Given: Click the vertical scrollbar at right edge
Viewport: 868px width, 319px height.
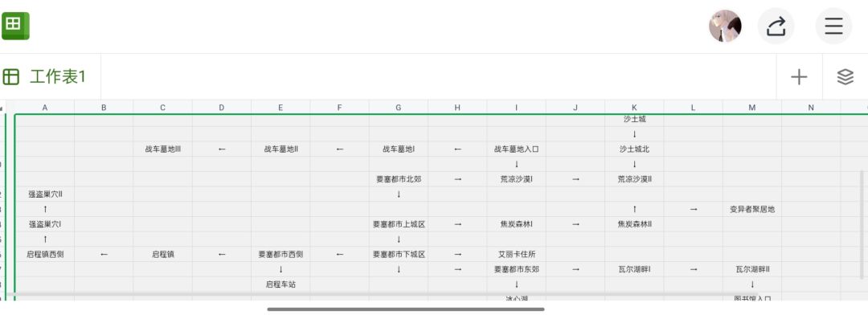Looking at the screenshot, I should click(x=861, y=224).
